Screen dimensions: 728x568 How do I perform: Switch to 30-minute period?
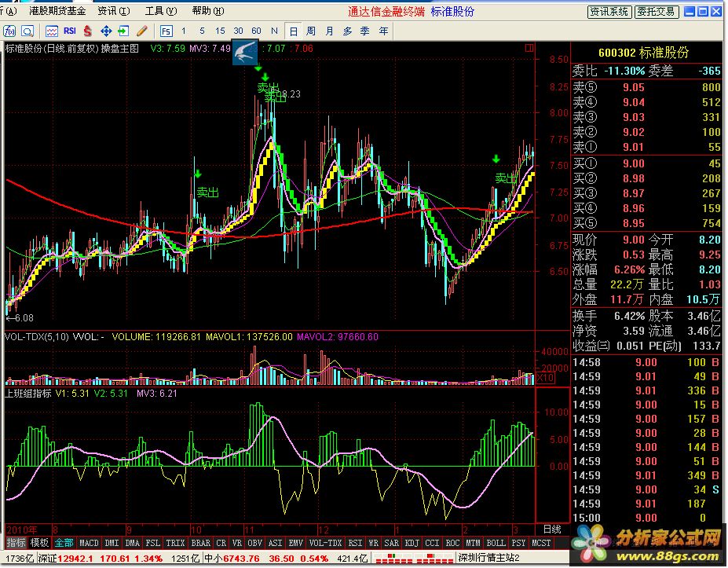(238, 31)
